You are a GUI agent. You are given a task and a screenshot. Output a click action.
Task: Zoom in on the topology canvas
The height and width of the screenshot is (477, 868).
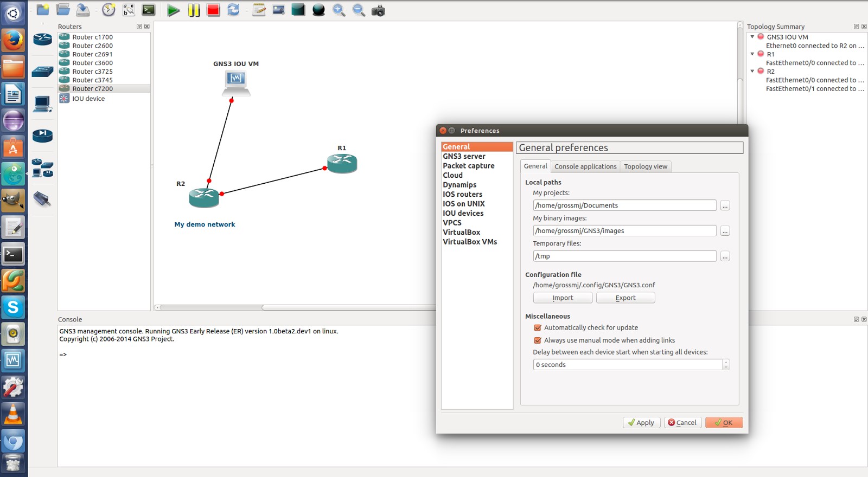click(x=339, y=10)
